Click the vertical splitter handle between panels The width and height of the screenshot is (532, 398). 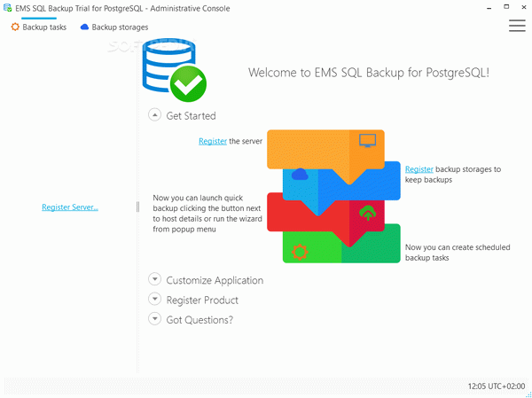click(x=137, y=207)
